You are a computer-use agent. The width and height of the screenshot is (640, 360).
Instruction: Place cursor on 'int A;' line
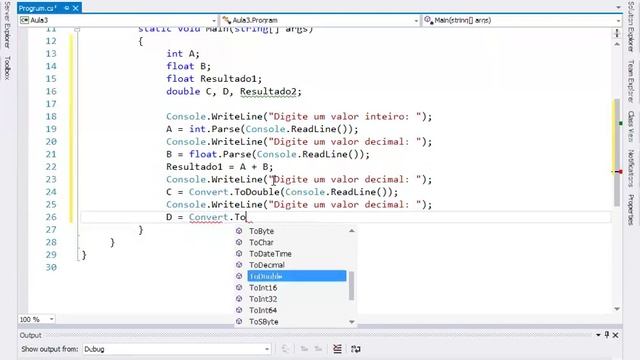(x=183, y=53)
